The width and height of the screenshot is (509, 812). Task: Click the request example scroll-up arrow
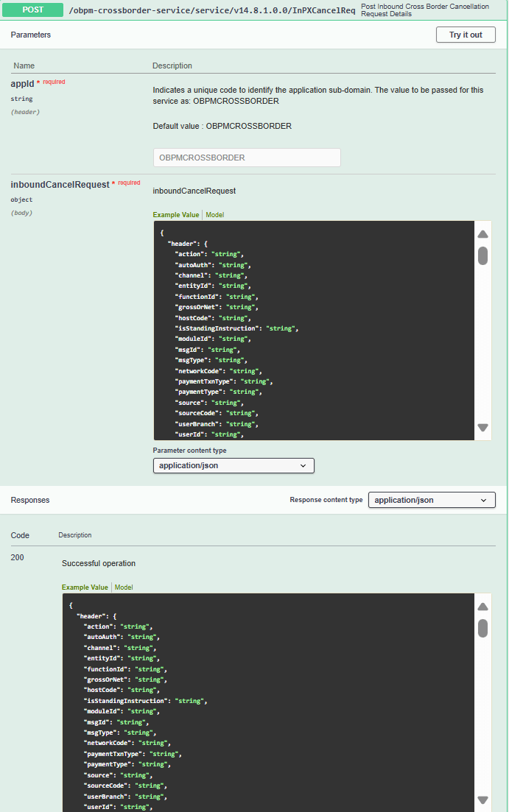[x=482, y=234]
